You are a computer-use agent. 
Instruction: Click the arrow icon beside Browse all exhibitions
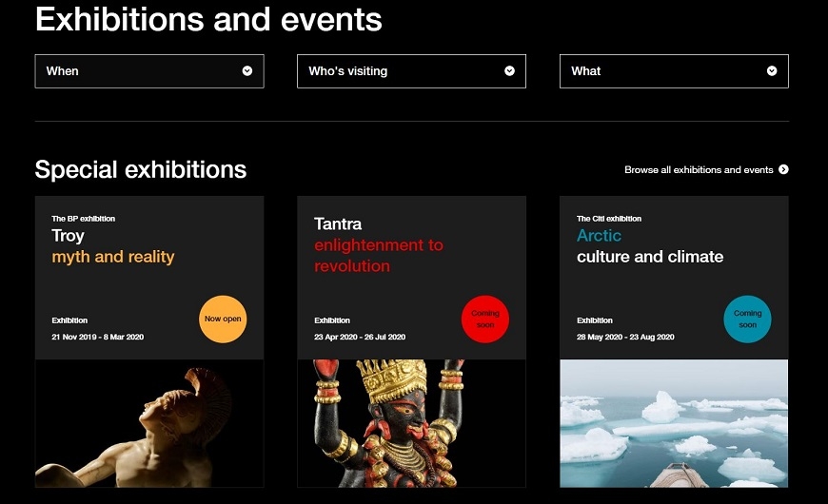tap(783, 170)
